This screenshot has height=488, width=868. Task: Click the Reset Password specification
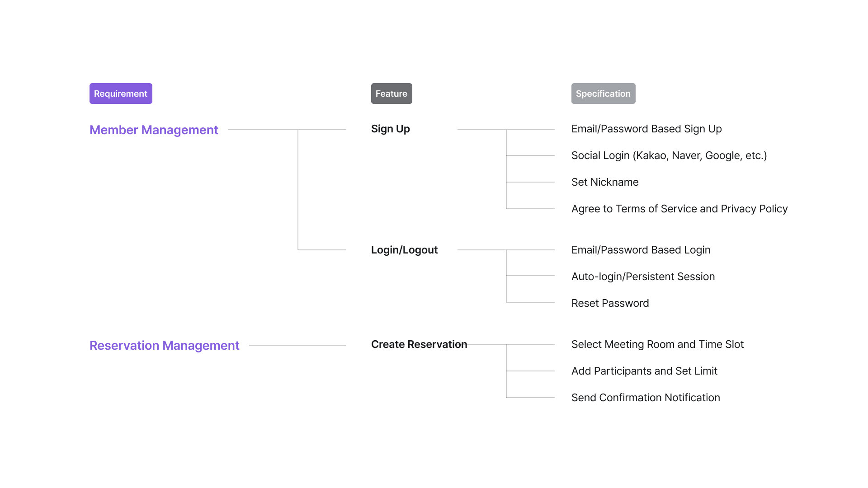(x=610, y=304)
